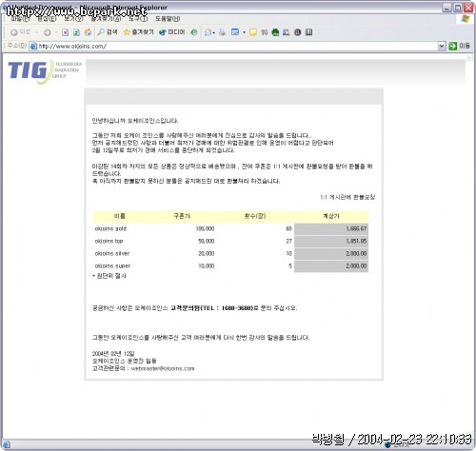Click the Internet zone globe in status bar
The height and width of the screenshot is (451, 476).
coord(387,444)
